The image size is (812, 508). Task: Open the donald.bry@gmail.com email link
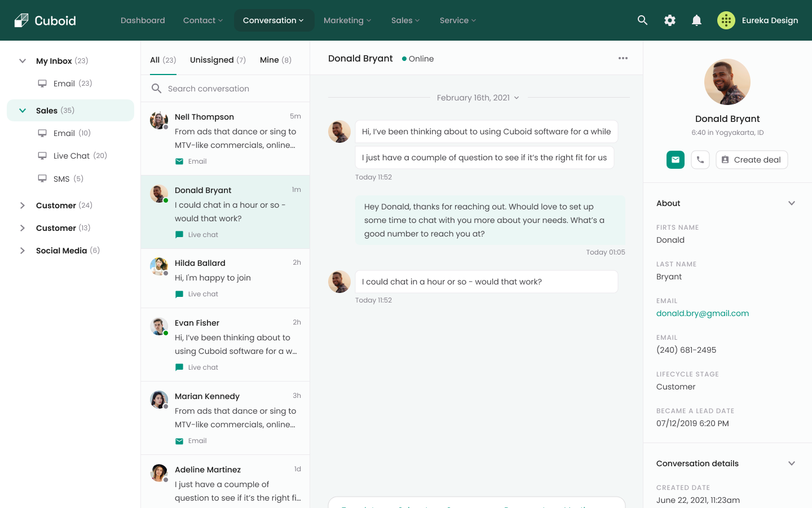pos(702,313)
